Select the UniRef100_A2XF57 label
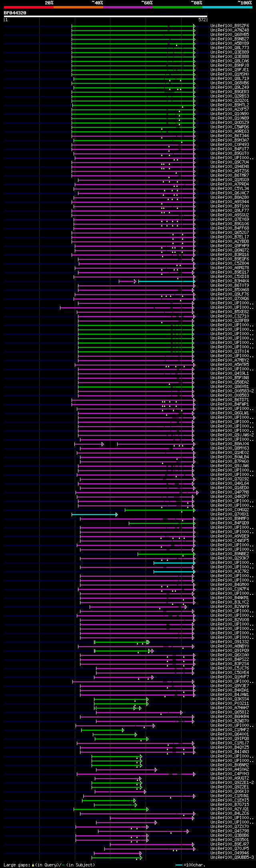The width and height of the screenshot is (256, 868). tap(230, 110)
